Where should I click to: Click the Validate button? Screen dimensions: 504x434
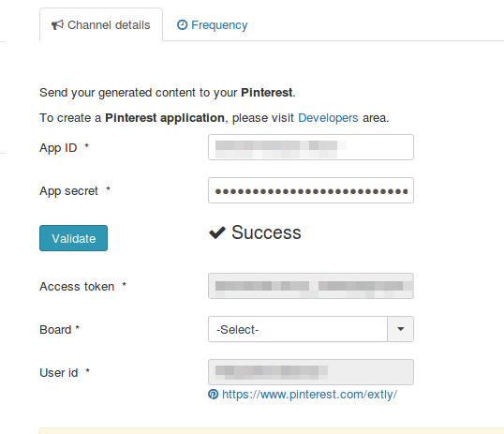pyautogui.click(x=74, y=238)
